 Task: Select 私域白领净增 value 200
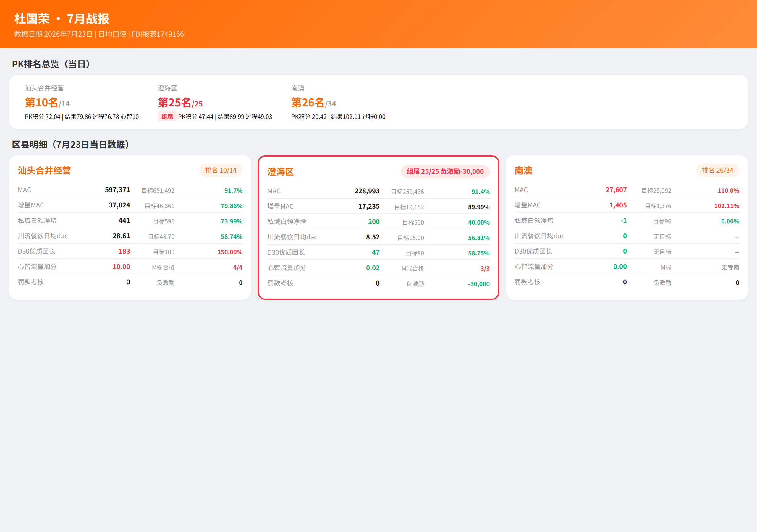pos(374,222)
